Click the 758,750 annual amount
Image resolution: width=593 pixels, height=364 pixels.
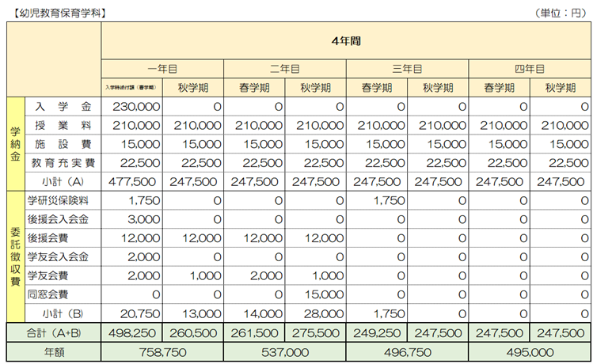pos(162,352)
